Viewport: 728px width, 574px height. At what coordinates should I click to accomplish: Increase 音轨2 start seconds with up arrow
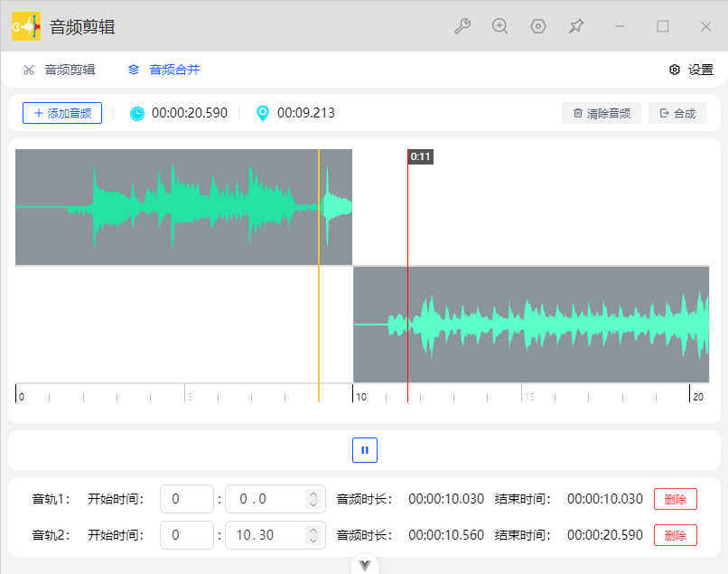tap(313, 531)
